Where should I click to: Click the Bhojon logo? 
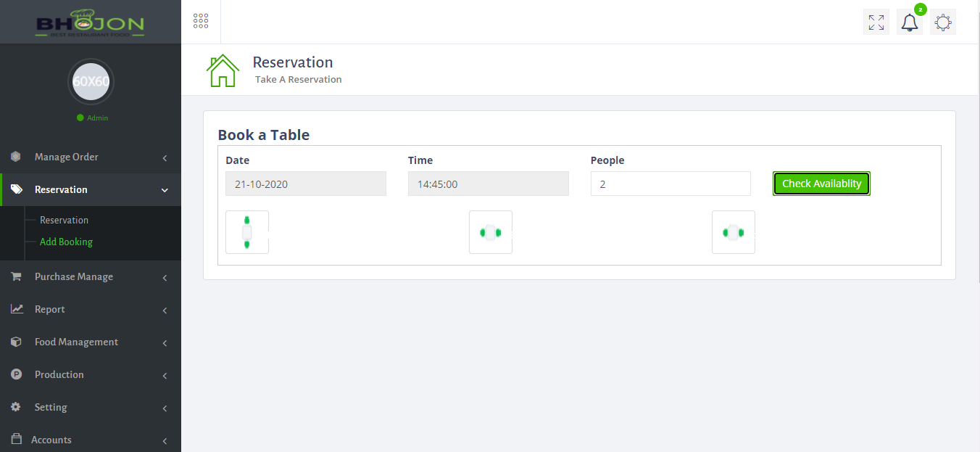tap(91, 23)
